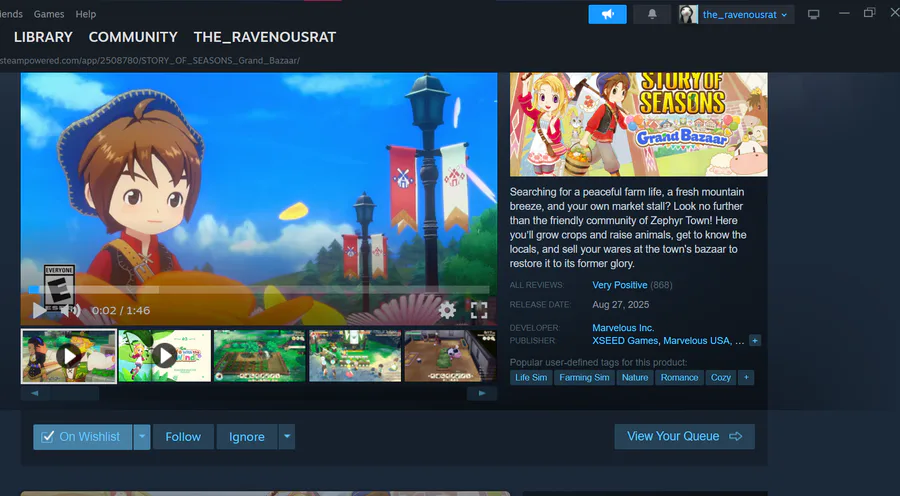Open the notifications bell
The width and height of the screenshot is (900, 496).
click(652, 14)
